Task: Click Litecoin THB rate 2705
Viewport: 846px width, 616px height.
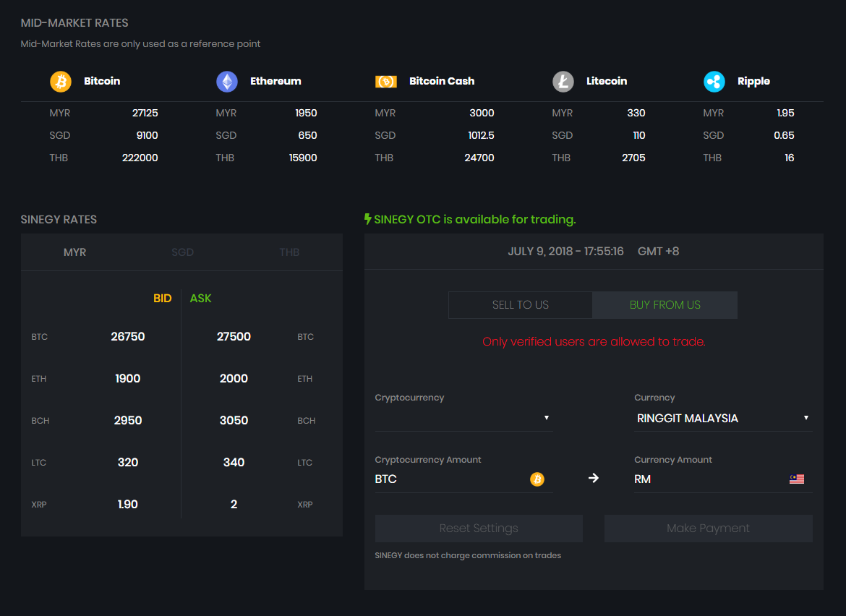Action: (633, 158)
